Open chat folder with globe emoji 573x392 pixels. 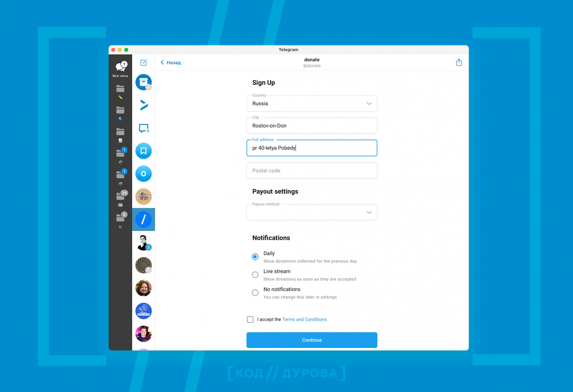120,113
